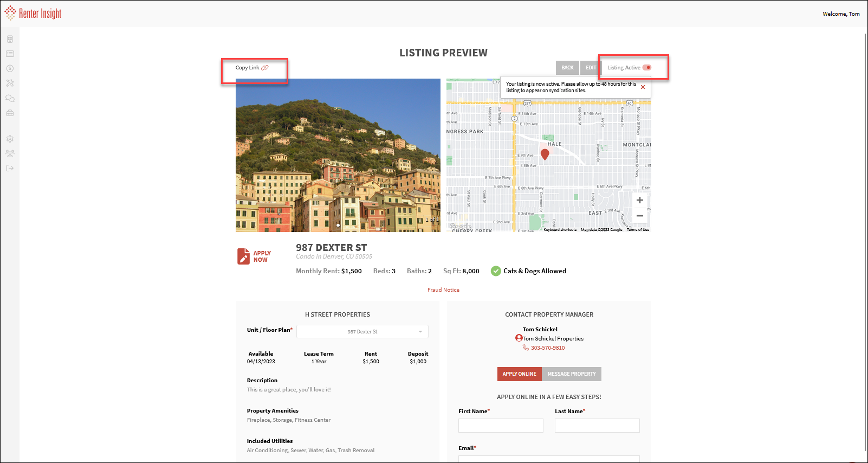
Task: Click the logout arrow icon in sidebar
Action: click(10, 168)
